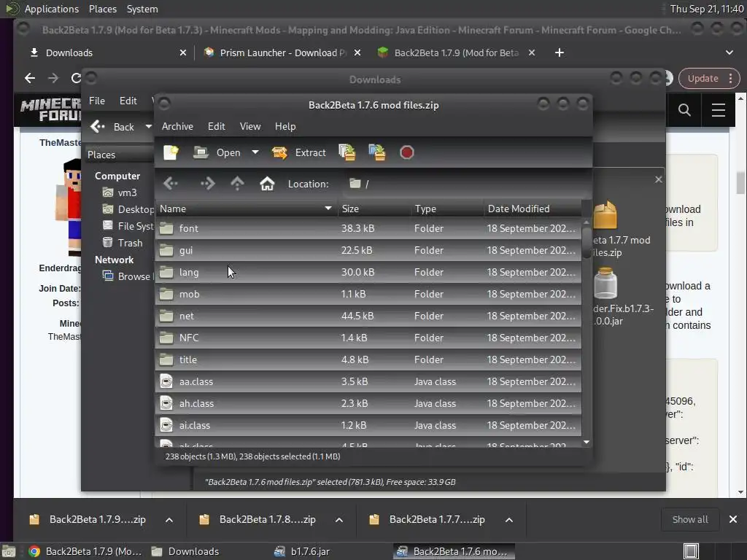
Task: Go to archive home location
Action: tap(267, 183)
